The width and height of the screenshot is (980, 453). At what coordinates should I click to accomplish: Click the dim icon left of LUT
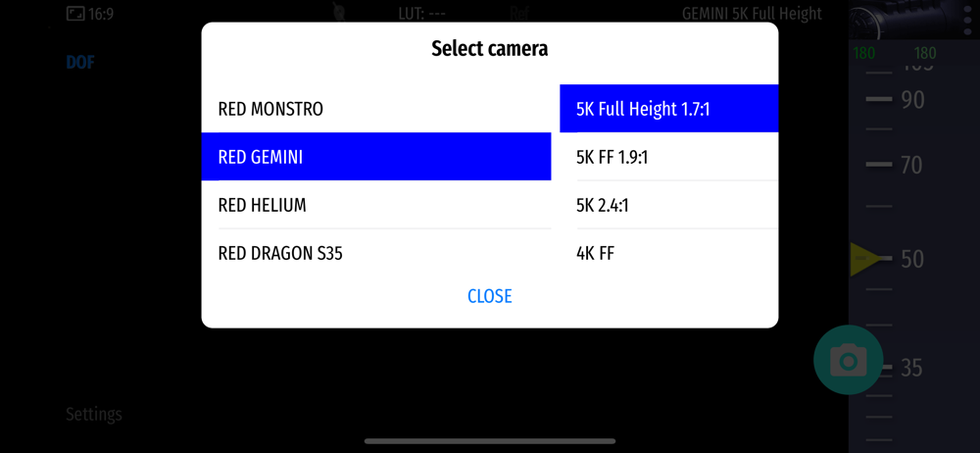pos(338,13)
